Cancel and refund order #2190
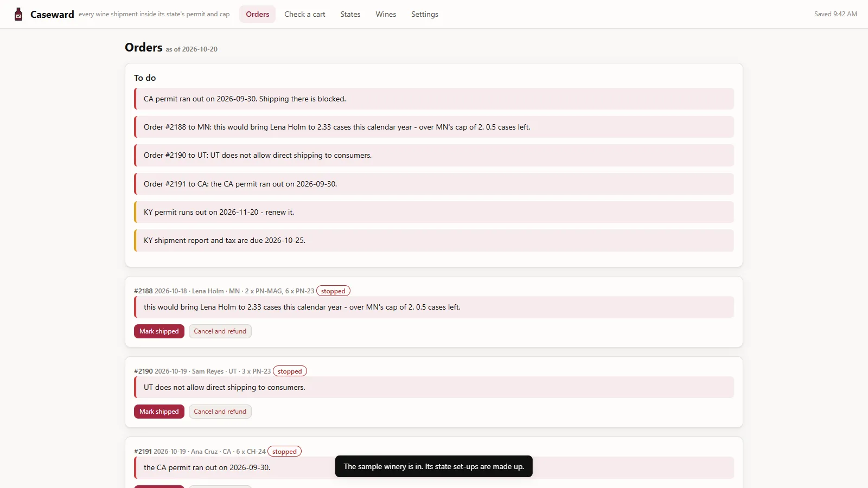868x488 pixels. [220, 412]
